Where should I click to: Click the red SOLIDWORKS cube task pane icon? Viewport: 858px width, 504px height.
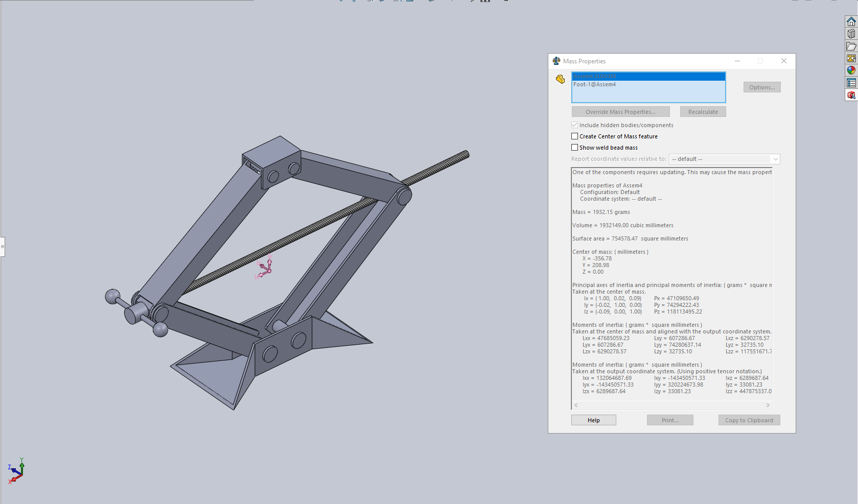tap(851, 95)
